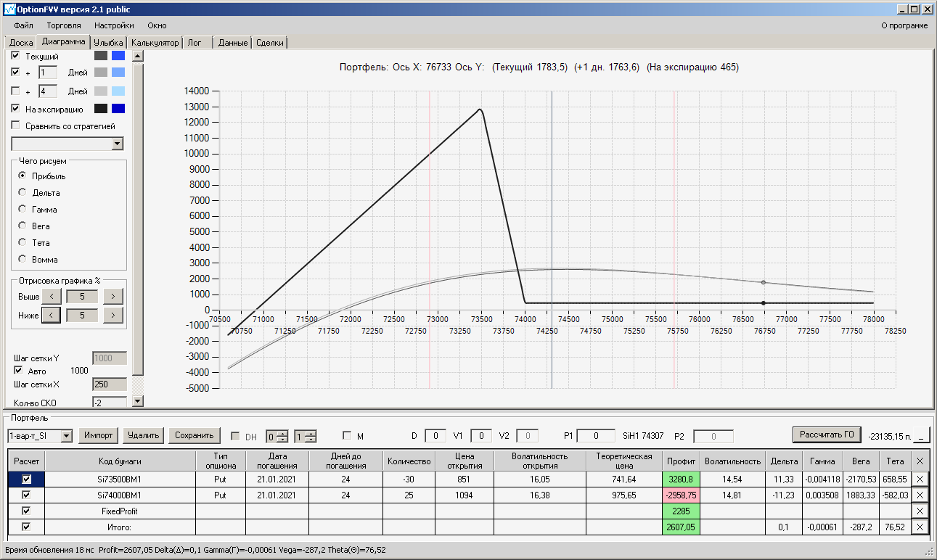Screen dimensions: 937x560
Task: Click the Рассчитать ГО button
Action: [827, 435]
